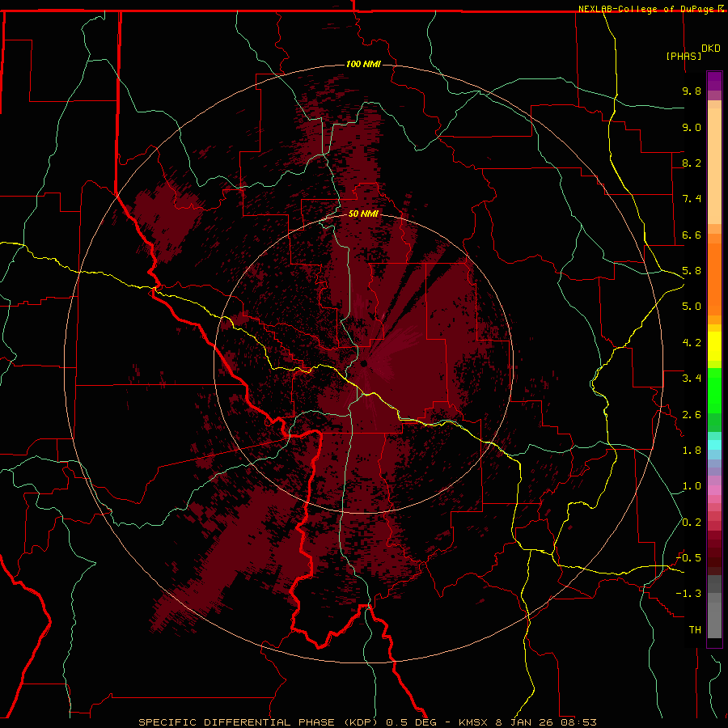This screenshot has height=728, width=728.
Task: Click the [PHAS] legend heading
Action: (684, 56)
